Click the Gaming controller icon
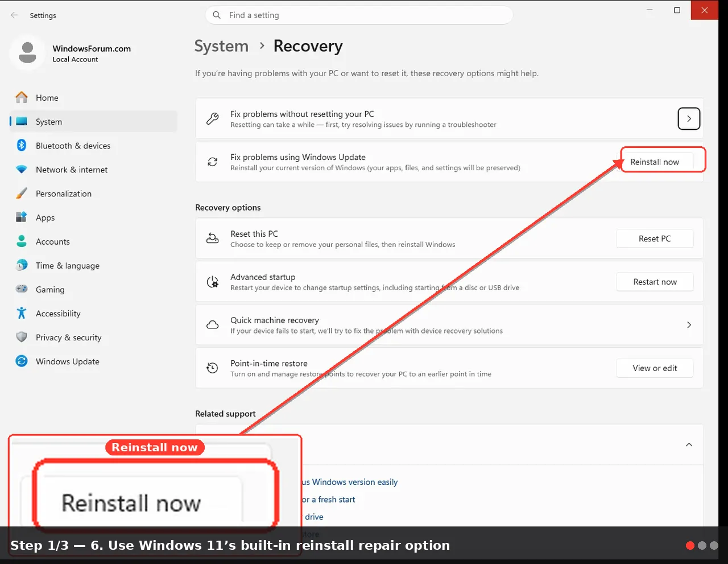Image resolution: width=728 pixels, height=564 pixels. [22, 289]
